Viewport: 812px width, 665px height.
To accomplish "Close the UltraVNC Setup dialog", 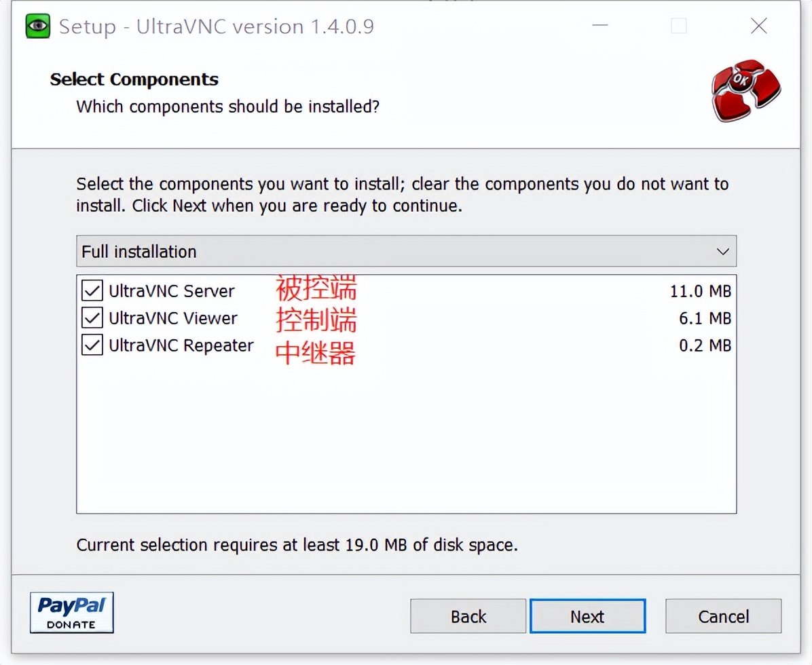I will (758, 26).
